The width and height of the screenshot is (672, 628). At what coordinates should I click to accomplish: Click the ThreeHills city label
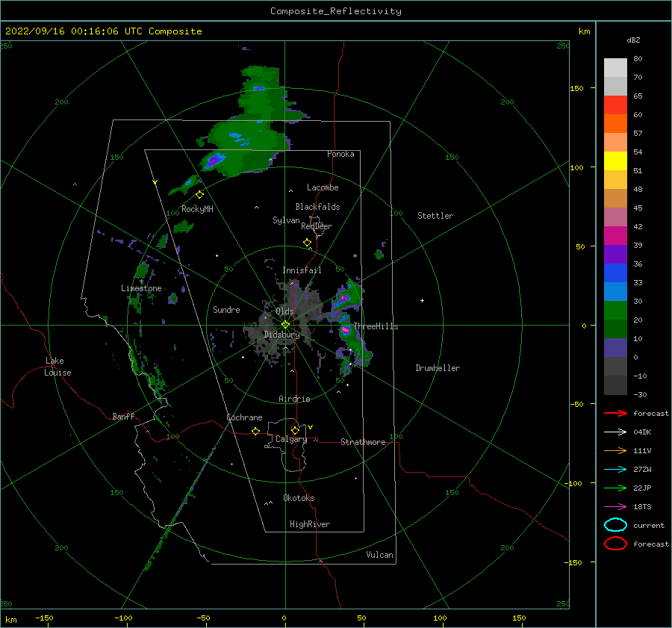376,326
